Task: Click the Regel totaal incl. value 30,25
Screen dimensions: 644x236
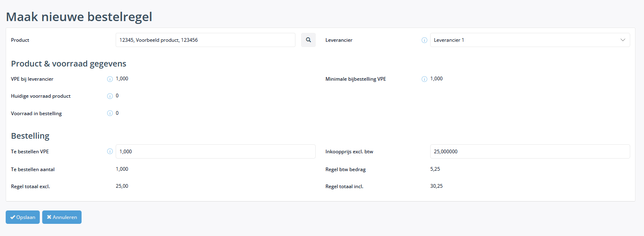Action: point(437,186)
